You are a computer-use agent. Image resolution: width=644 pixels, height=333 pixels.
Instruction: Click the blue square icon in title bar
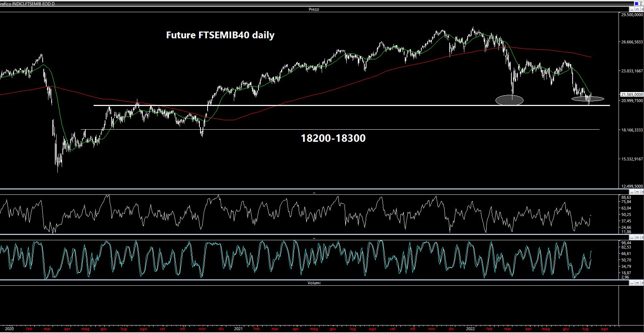click(636, 4)
